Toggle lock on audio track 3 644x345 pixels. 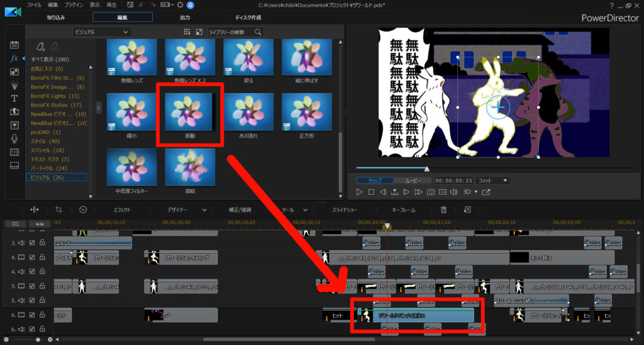click(x=42, y=243)
